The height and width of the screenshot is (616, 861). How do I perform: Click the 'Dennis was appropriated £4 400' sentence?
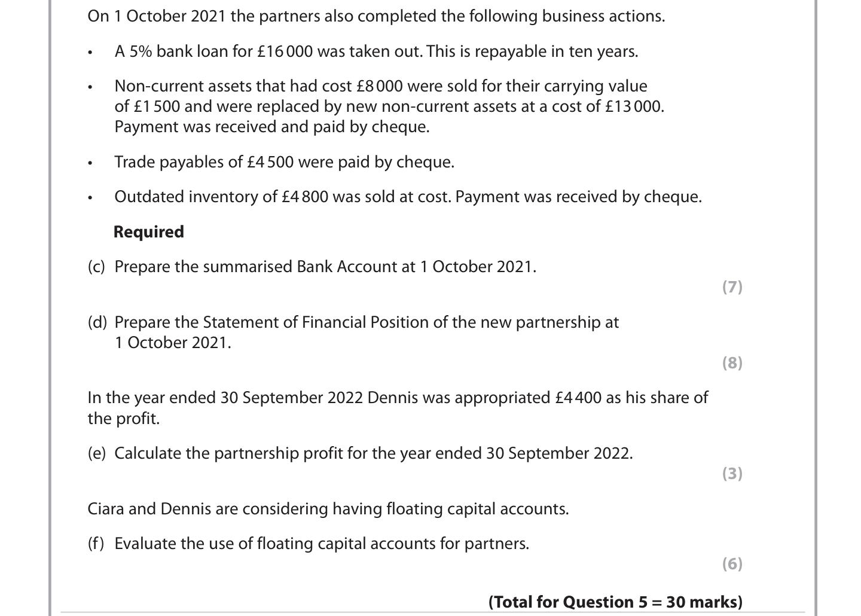tap(397, 398)
